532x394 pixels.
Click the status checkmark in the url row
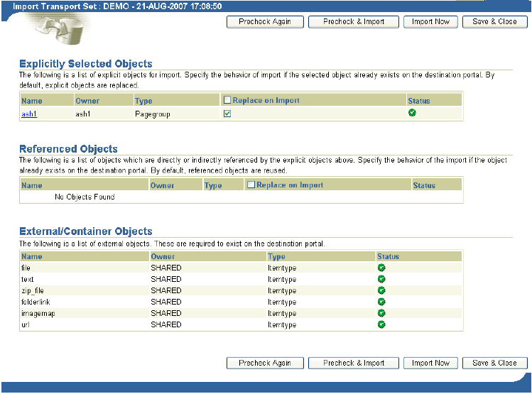point(381,324)
